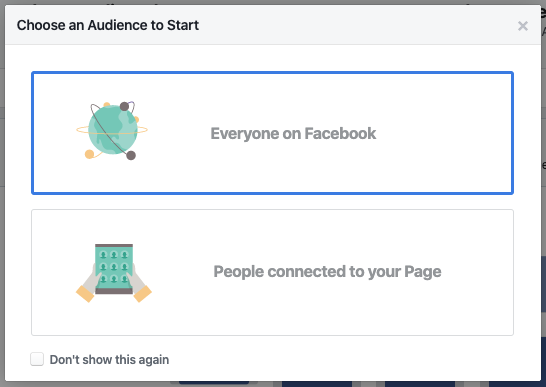Tick the Don't show this again checkbox
The width and height of the screenshot is (546, 387).
(x=37, y=359)
